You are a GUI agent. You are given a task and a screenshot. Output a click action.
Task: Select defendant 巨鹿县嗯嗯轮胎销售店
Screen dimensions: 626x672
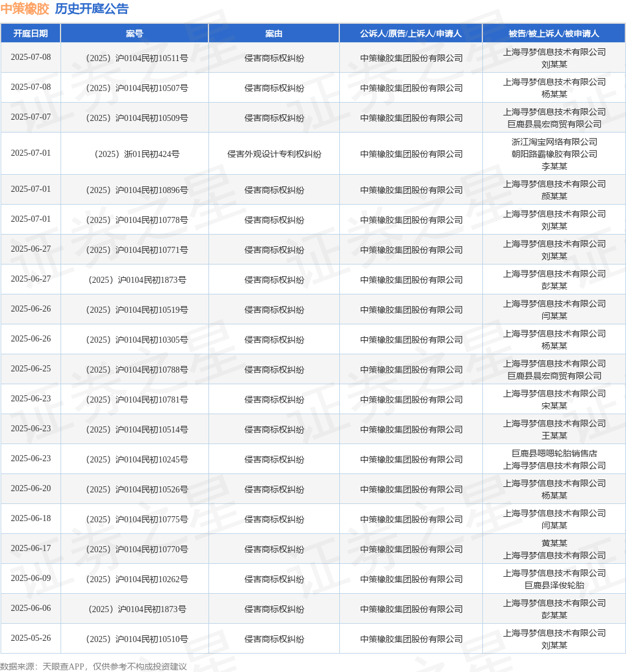[554, 453]
